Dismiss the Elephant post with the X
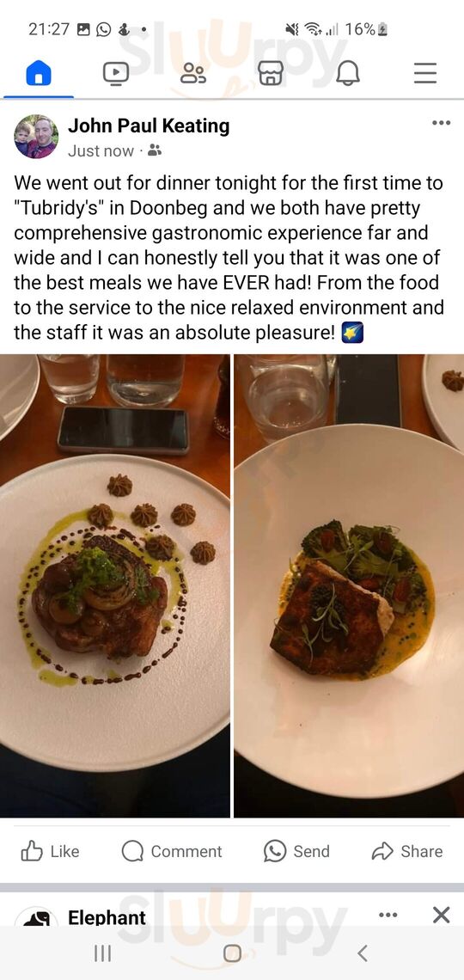The height and width of the screenshot is (980, 464). (441, 915)
